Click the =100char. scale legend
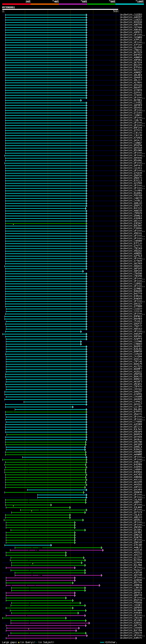Viewport: 146px width, 644px height. 109,642
